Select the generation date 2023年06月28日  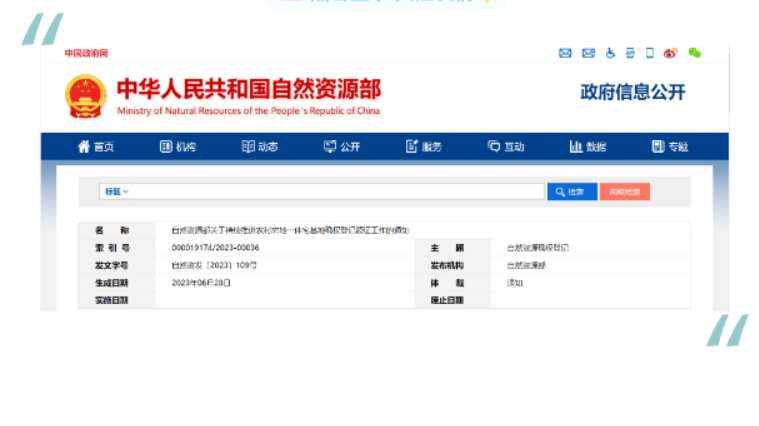201,283
